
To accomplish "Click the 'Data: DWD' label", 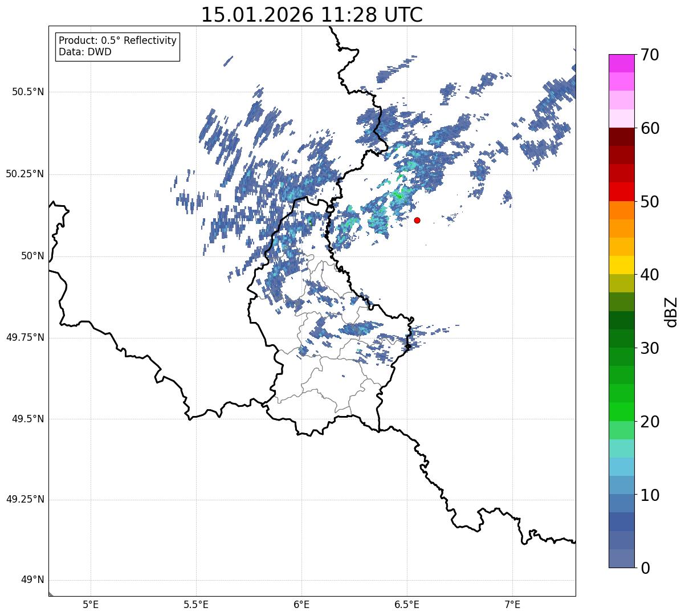I will 85,52.
